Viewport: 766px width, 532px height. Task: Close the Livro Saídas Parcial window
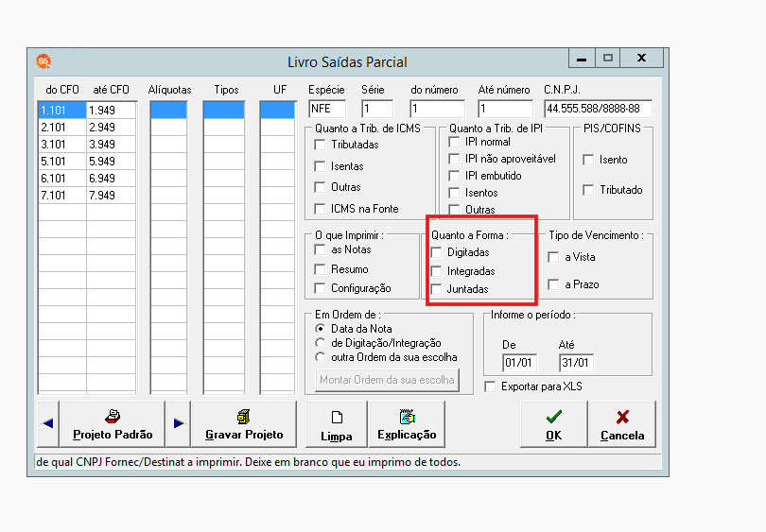pos(641,58)
